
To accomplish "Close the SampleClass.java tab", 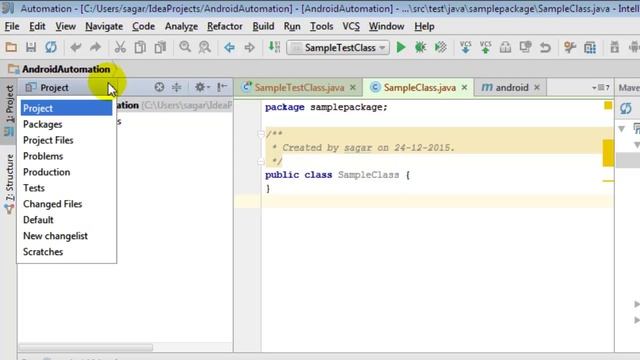I will pyautogui.click(x=464, y=87).
